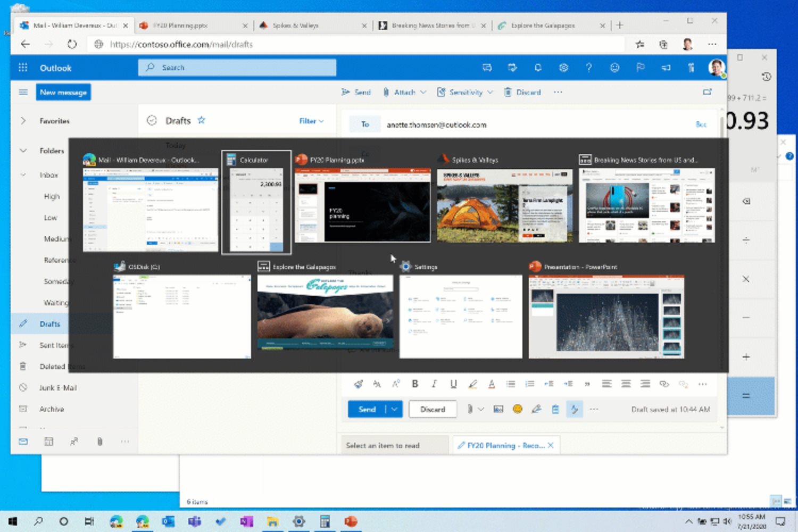Open the user profile picture in Outlook
798x532 pixels.
pyautogui.click(x=717, y=68)
